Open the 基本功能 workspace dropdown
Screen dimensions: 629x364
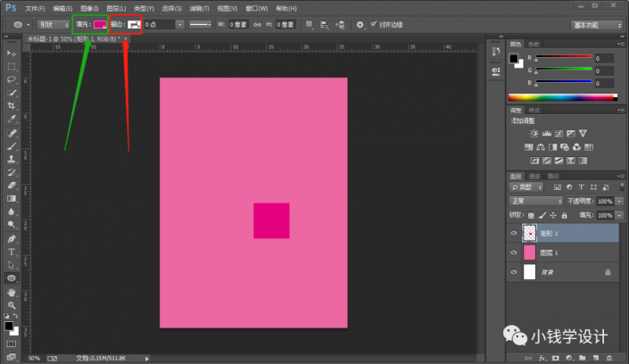pos(597,25)
